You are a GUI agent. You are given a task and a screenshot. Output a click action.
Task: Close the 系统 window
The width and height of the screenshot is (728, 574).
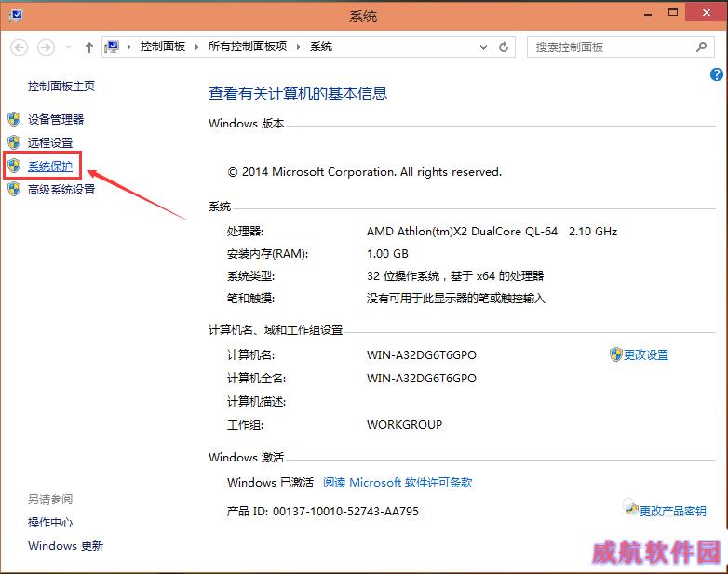(707, 13)
